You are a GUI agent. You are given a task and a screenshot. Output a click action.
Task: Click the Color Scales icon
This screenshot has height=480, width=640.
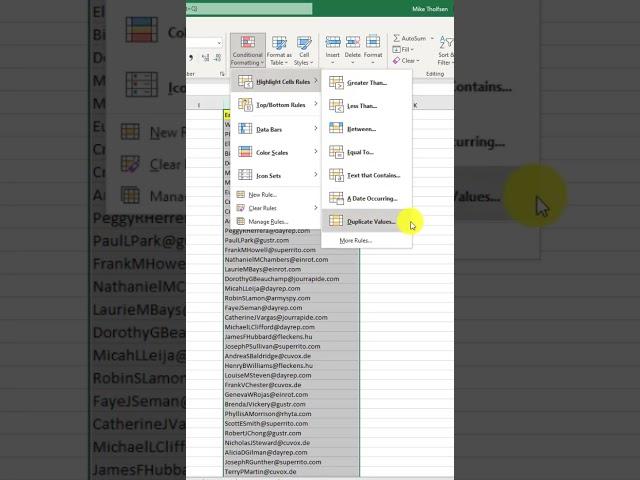tap(245, 152)
